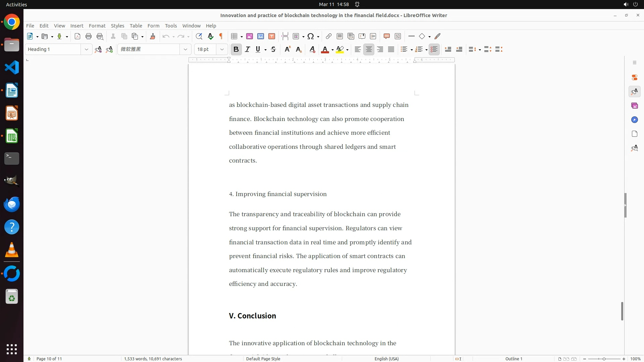Toggle Italic formatting
The width and height of the screenshot is (644, 362).
coord(248,49)
